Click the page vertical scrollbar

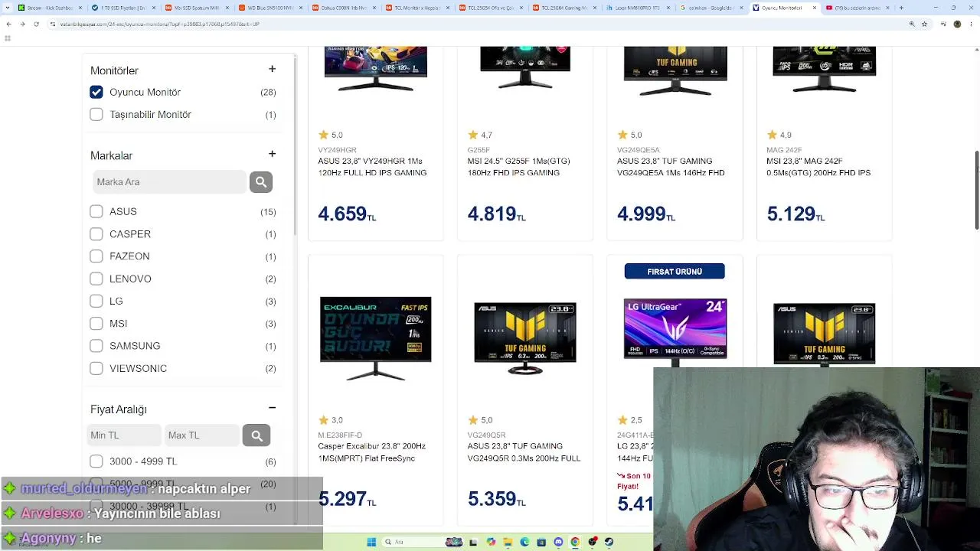coord(976,190)
